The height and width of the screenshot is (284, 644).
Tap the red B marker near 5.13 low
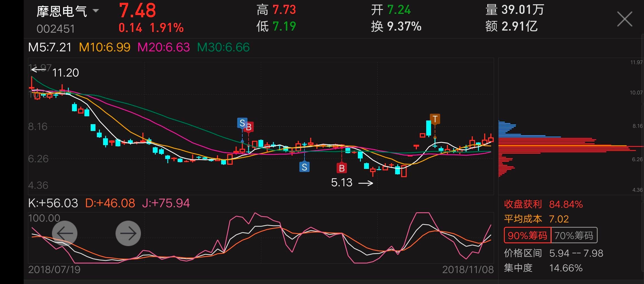point(341,168)
